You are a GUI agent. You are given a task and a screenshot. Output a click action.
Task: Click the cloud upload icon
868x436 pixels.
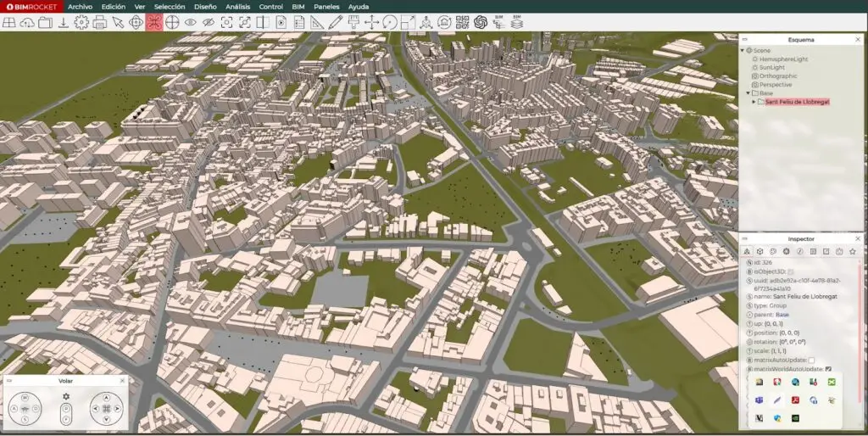tap(27, 22)
